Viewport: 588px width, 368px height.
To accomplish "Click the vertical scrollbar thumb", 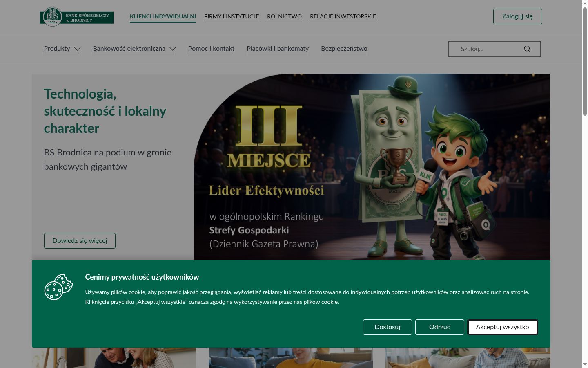I will [x=585, y=61].
